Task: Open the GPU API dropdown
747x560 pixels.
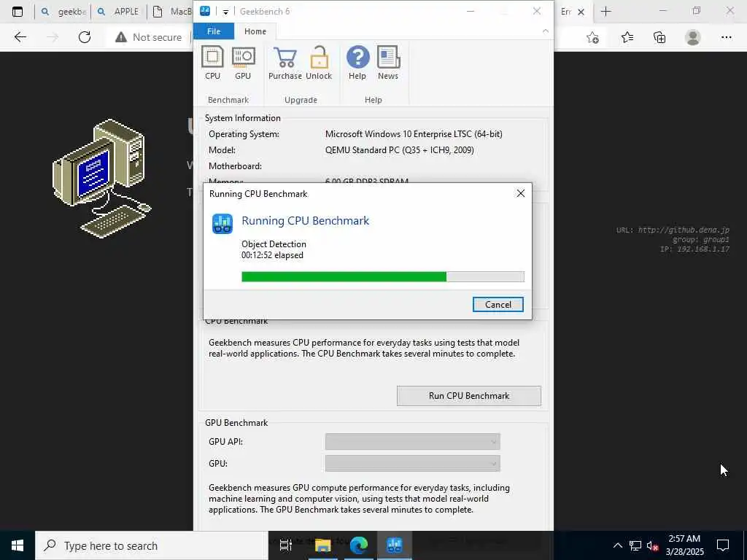Action: 413,442
